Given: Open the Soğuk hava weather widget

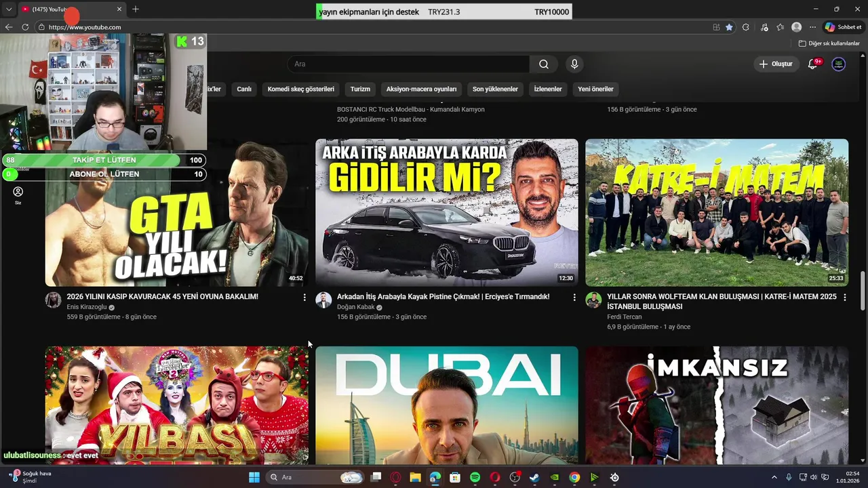Looking at the screenshot, I should click(31, 476).
